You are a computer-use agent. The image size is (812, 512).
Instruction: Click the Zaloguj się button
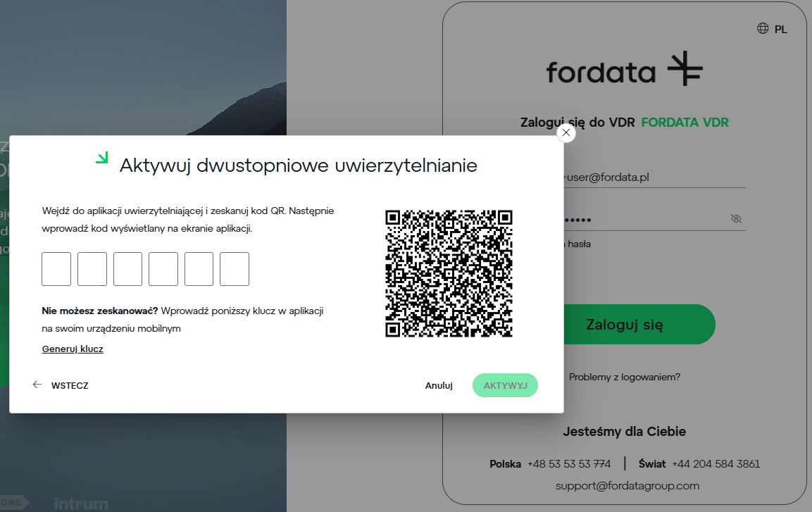(x=639, y=325)
